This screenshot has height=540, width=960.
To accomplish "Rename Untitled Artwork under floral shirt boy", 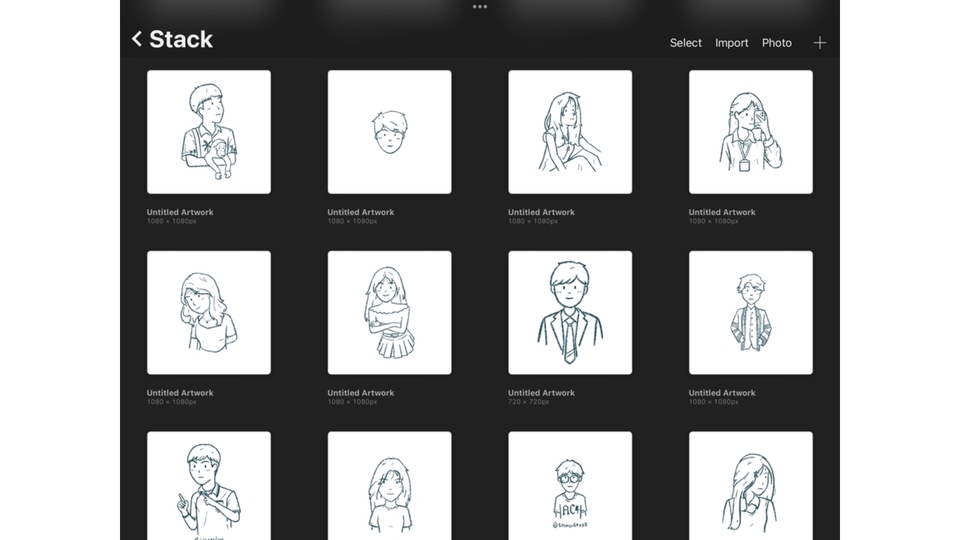I will coord(180,212).
